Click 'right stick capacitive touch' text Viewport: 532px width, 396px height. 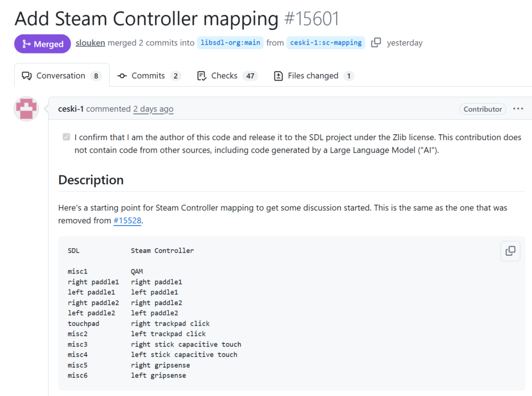(x=186, y=344)
